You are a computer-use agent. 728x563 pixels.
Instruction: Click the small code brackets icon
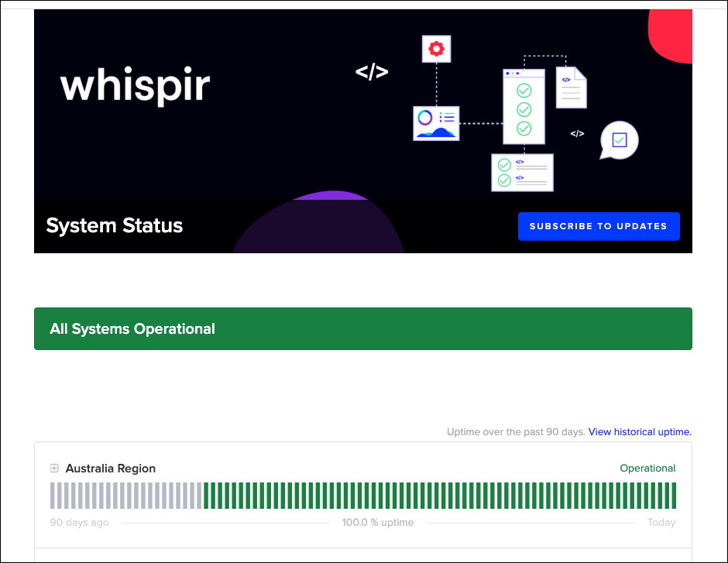tap(577, 134)
